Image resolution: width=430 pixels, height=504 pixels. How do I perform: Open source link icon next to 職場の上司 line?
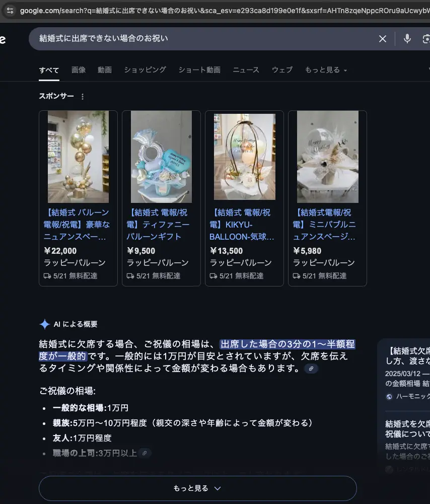(x=145, y=453)
